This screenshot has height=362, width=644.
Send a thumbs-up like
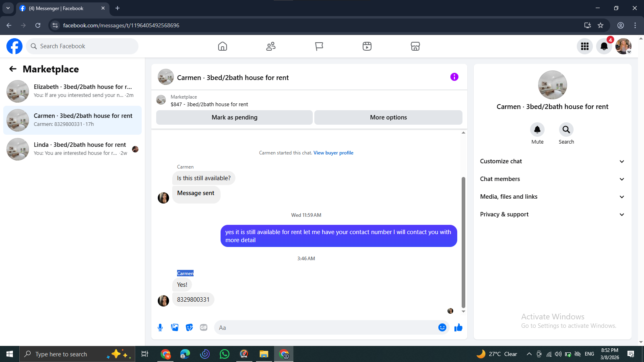(458, 327)
